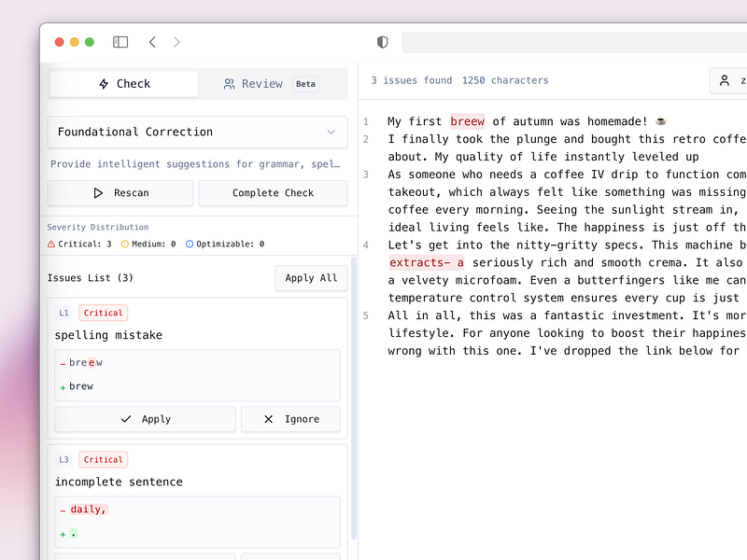Click the browser address bar
The height and width of the screenshot is (560, 747).
pyautogui.click(x=574, y=42)
